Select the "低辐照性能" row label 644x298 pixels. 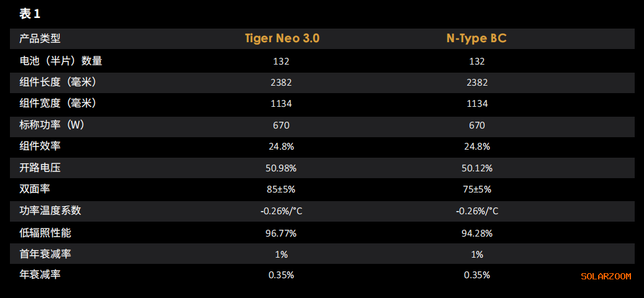pos(45,233)
